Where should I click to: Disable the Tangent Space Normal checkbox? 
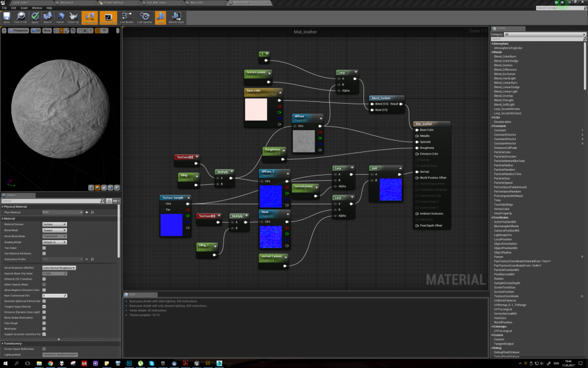pyautogui.click(x=44, y=306)
